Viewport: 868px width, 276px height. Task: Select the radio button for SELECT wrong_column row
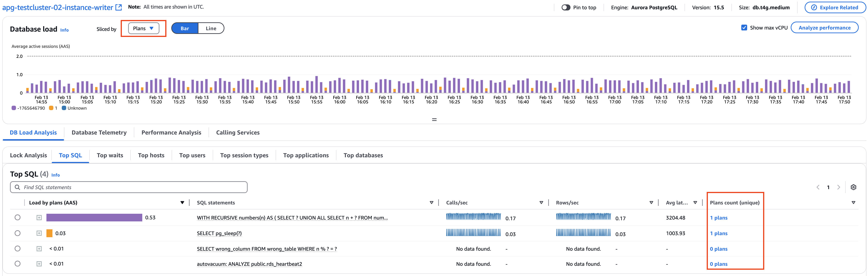(17, 249)
